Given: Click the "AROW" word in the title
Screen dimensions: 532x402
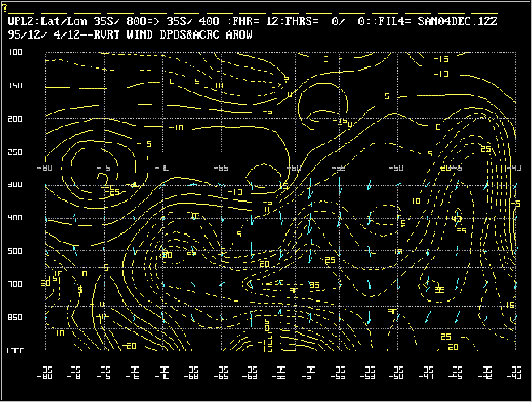Looking at the screenshot, I should (x=239, y=35).
